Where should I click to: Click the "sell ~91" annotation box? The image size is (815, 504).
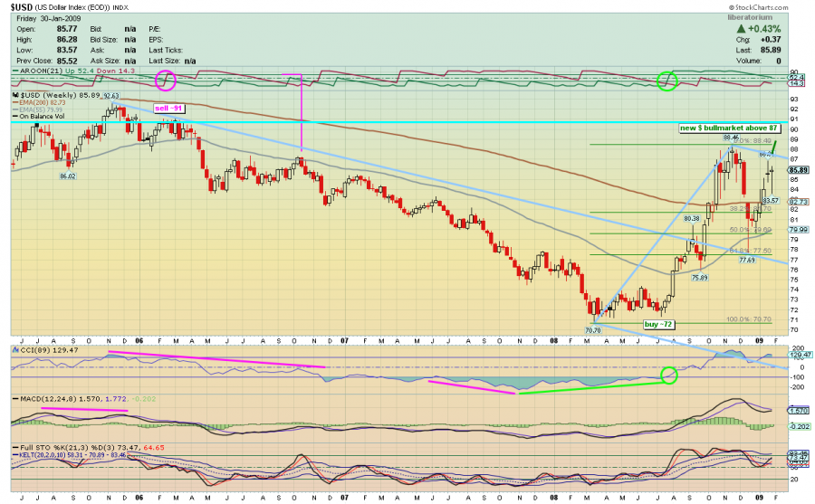169,108
